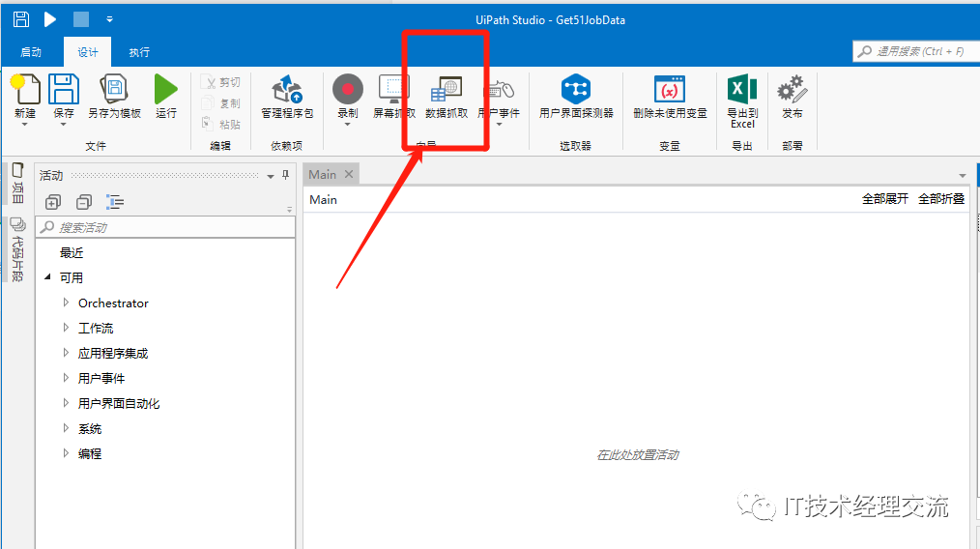Click the 剪切 cut button
980x549 pixels.
click(x=220, y=82)
